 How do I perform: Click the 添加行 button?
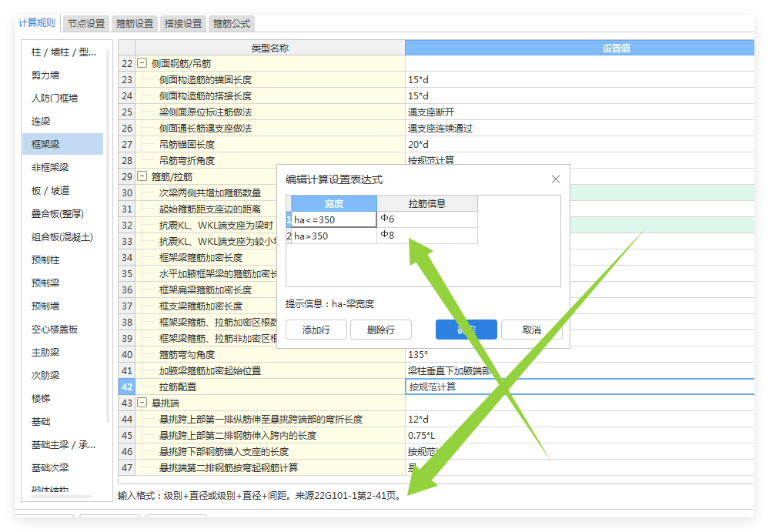[316, 330]
